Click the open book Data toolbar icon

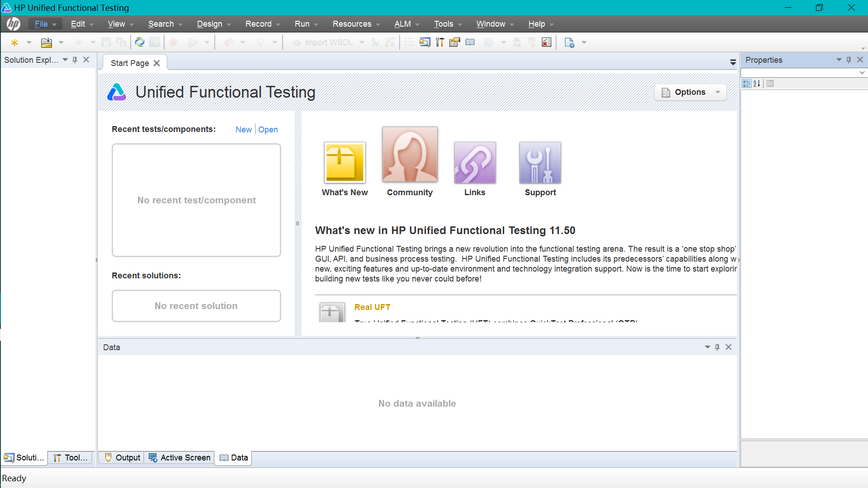pyautogui.click(x=470, y=42)
